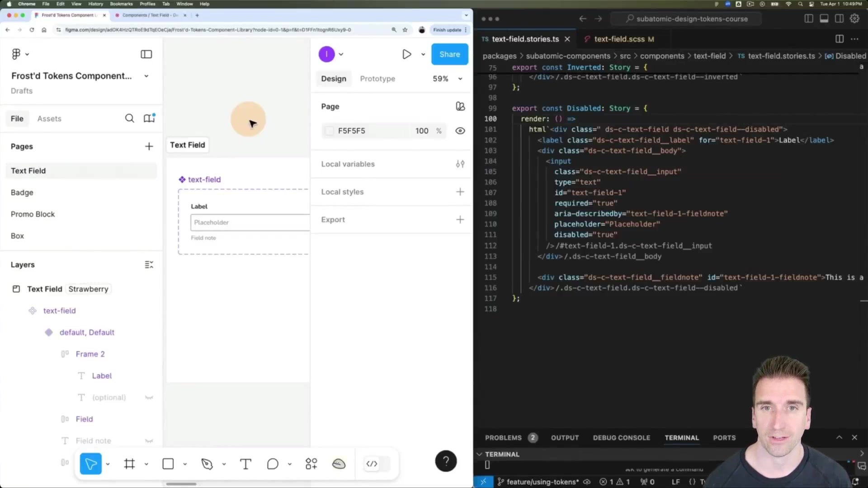Click the VS Code command center search box

click(x=686, y=19)
